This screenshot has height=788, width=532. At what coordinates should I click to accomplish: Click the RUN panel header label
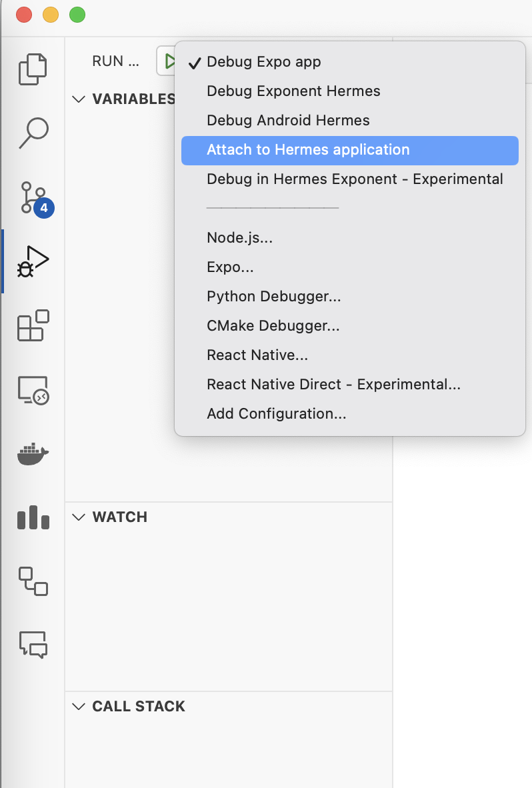click(115, 61)
